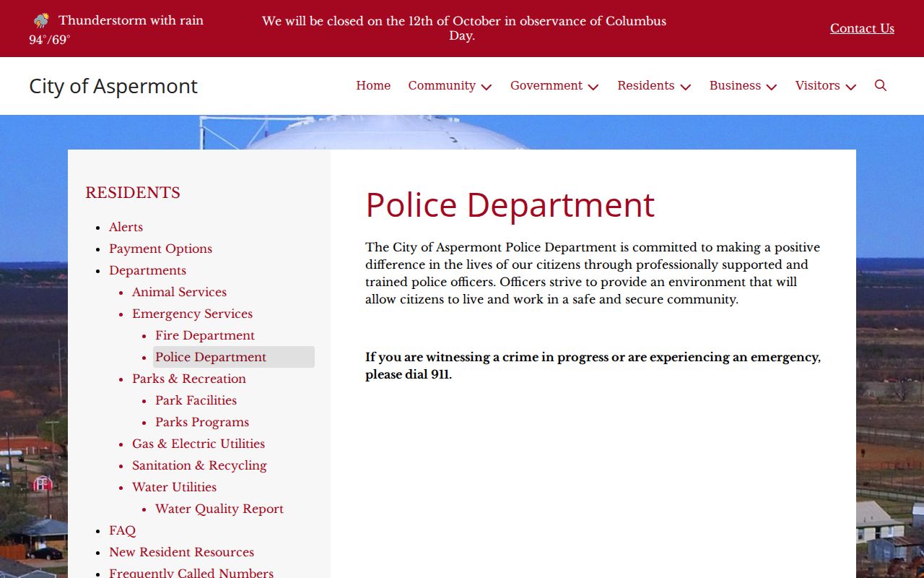The width and height of the screenshot is (924, 578).
Task: Open the Business menu item
Action: coord(735,85)
